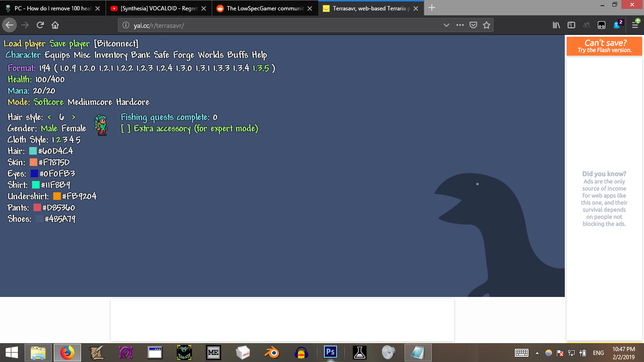Image resolution: width=644 pixels, height=362 pixels.
Task: Set gender to Female
Action: tap(74, 128)
